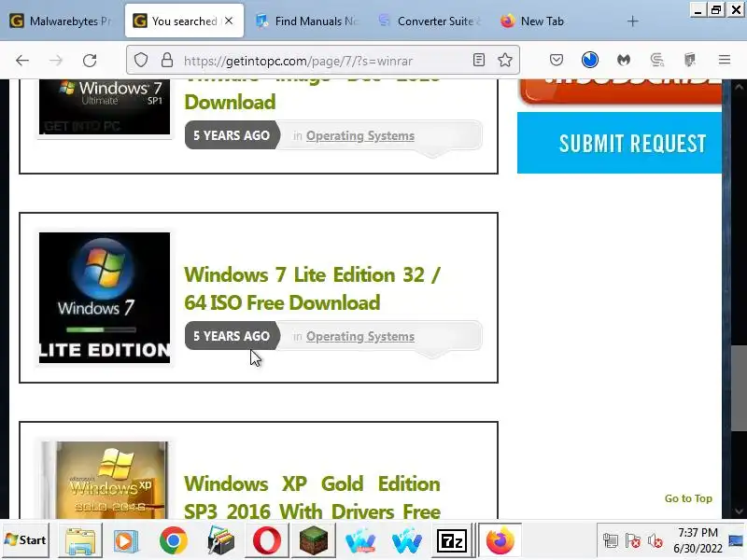Launch Opera browser from the taskbar
747x560 pixels.
tap(267, 541)
